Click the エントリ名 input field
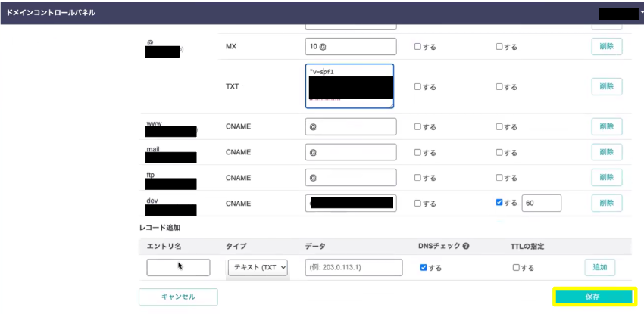The height and width of the screenshot is (314, 644). coord(178,267)
